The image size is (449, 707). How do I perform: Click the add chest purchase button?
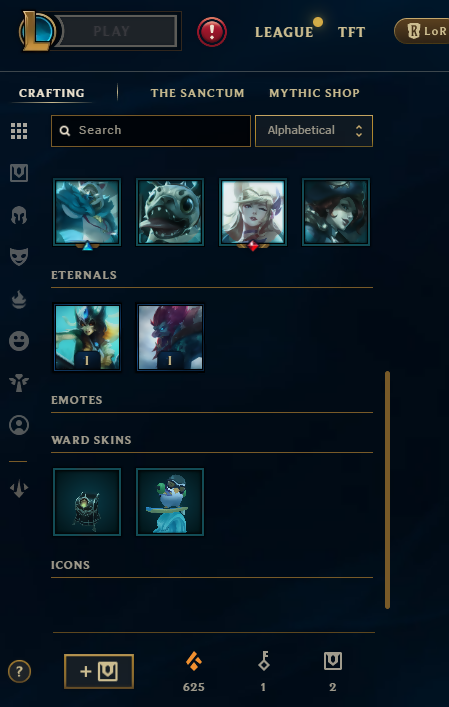coord(99,671)
